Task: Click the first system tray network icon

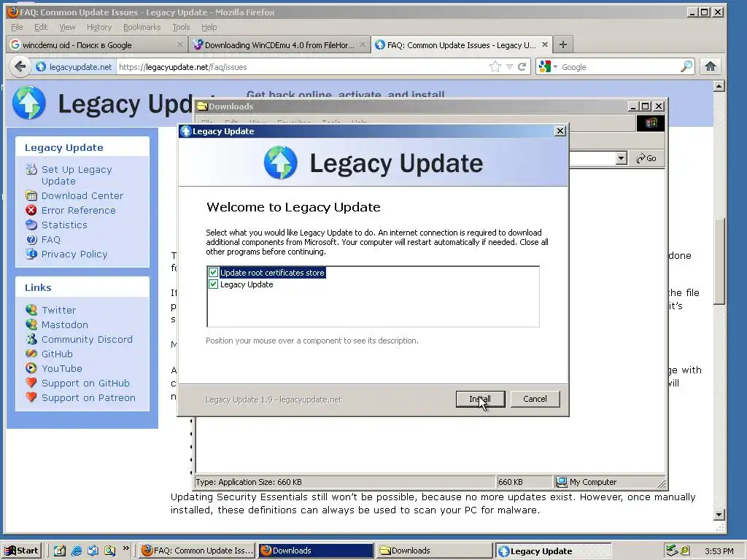Action: coord(671,551)
